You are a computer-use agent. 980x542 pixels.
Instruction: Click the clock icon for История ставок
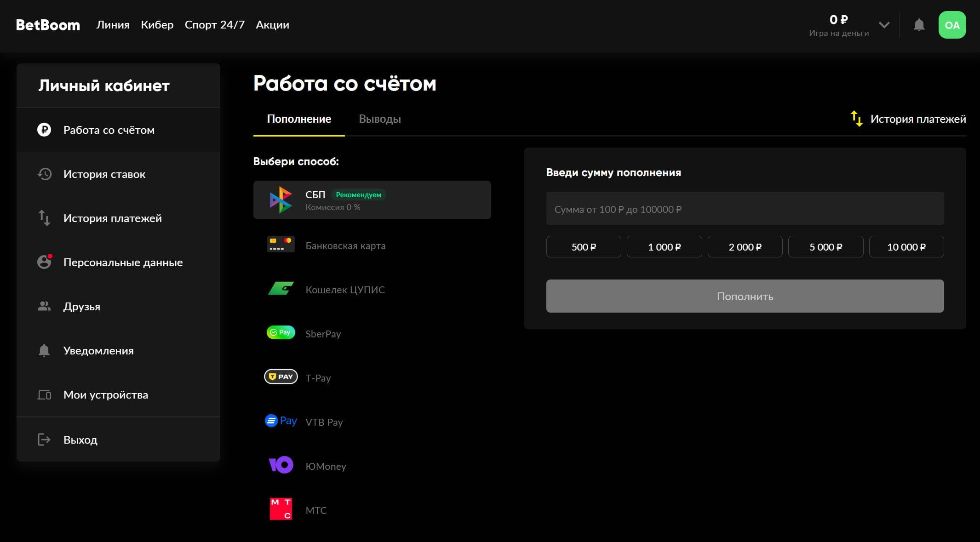click(x=44, y=174)
